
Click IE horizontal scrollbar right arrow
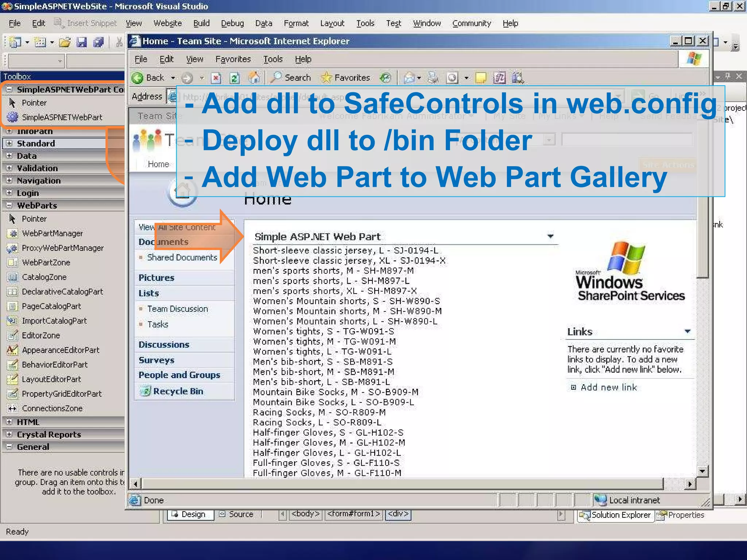pyautogui.click(x=689, y=484)
